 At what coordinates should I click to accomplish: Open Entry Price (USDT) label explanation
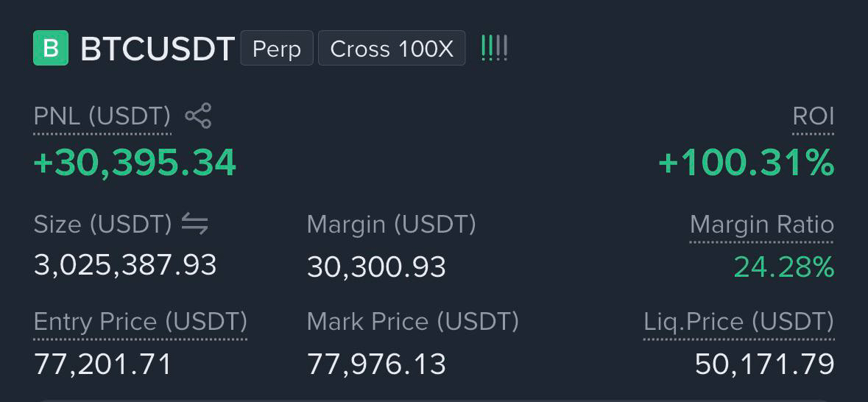141,322
